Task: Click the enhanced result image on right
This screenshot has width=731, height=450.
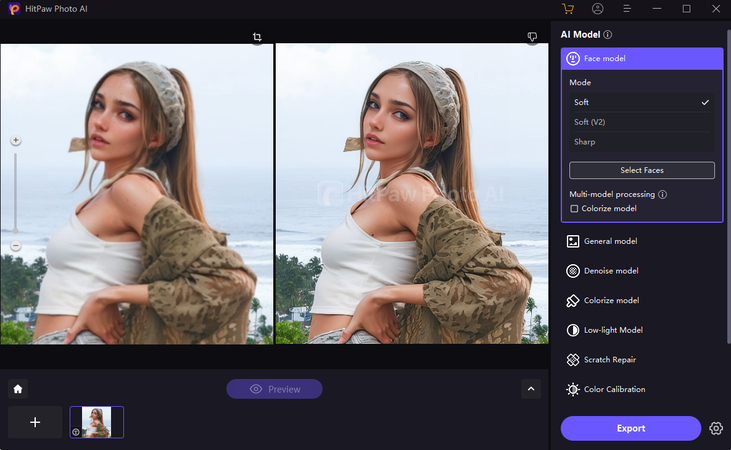Action: coord(412,194)
